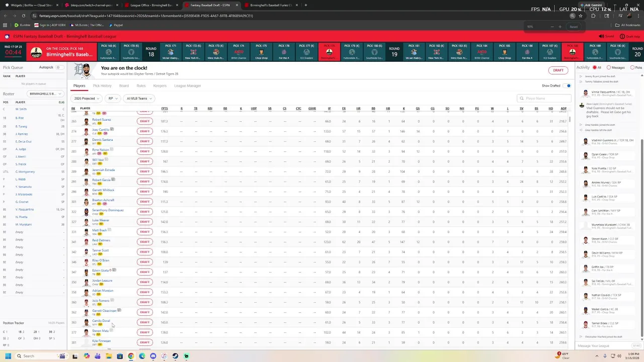Click Pick 174 BHM Charros team logo

pos(238,52)
